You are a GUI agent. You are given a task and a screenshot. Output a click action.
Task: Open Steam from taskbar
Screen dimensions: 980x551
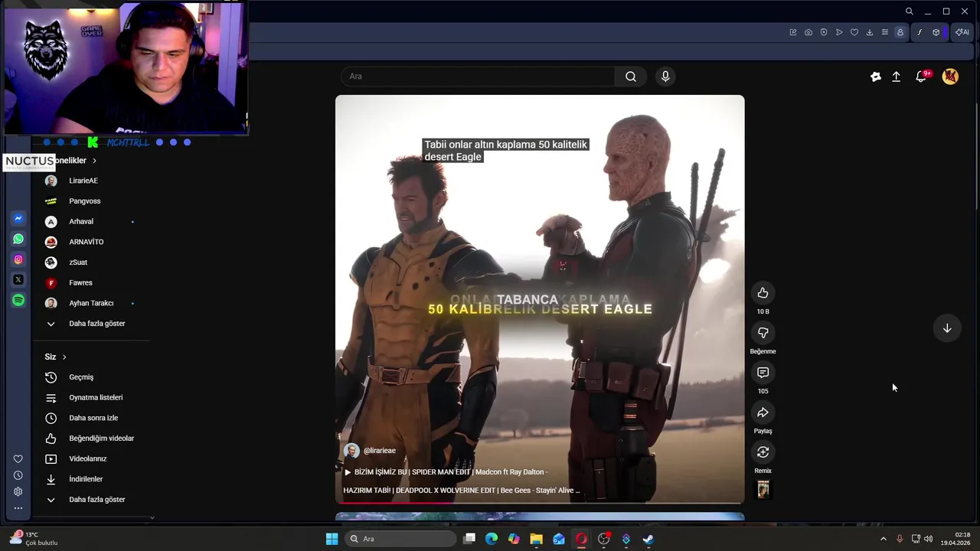click(x=648, y=539)
